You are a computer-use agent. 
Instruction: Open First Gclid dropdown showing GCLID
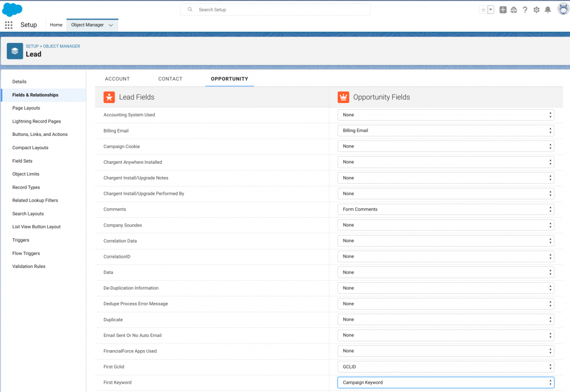tap(445, 366)
